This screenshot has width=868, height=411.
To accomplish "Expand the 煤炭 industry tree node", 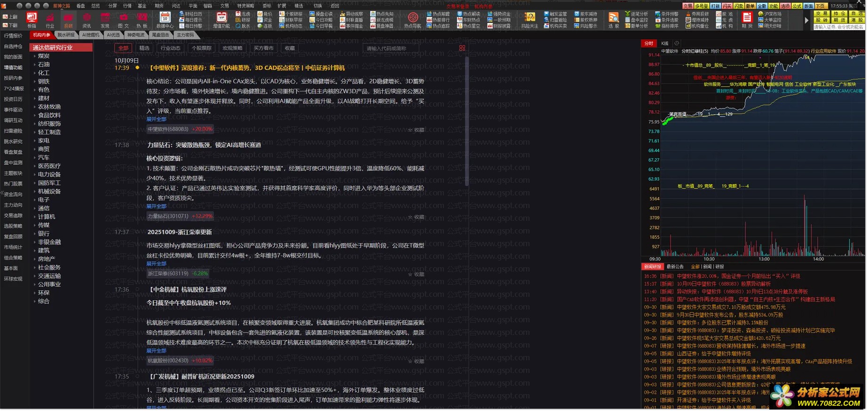I will click(x=35, y=56).
